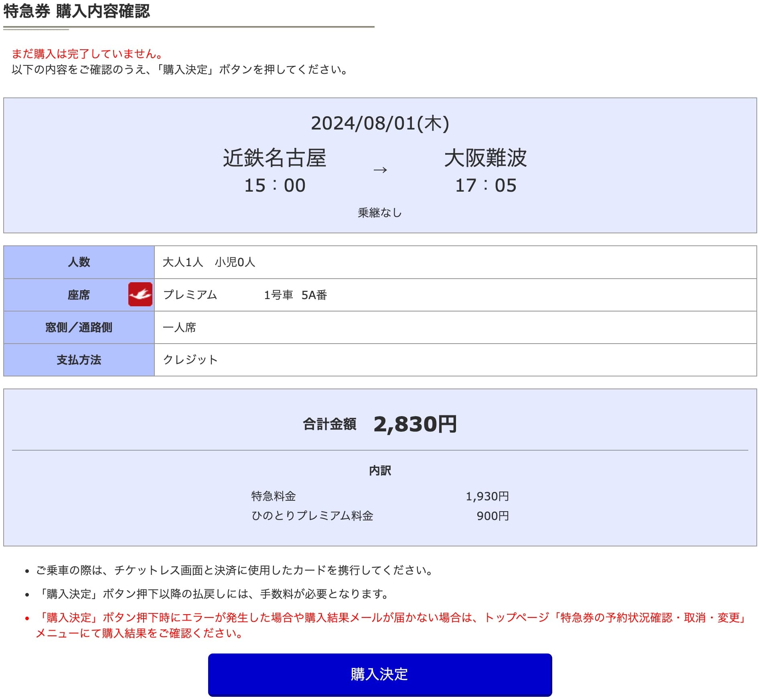Click warning まだ購入は完了していません
Image resolution: width=762 pixels, height=700 pixels.
(87, 54)
